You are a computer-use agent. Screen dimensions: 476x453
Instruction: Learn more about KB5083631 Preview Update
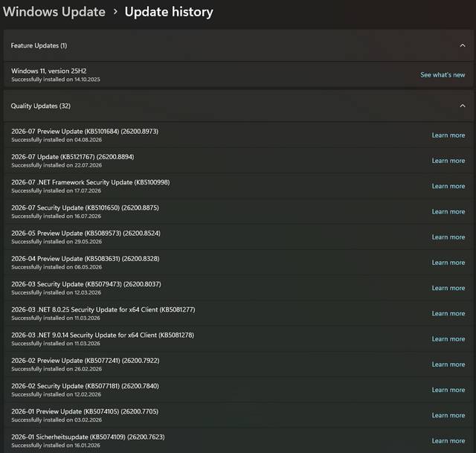tap(448, 263)
